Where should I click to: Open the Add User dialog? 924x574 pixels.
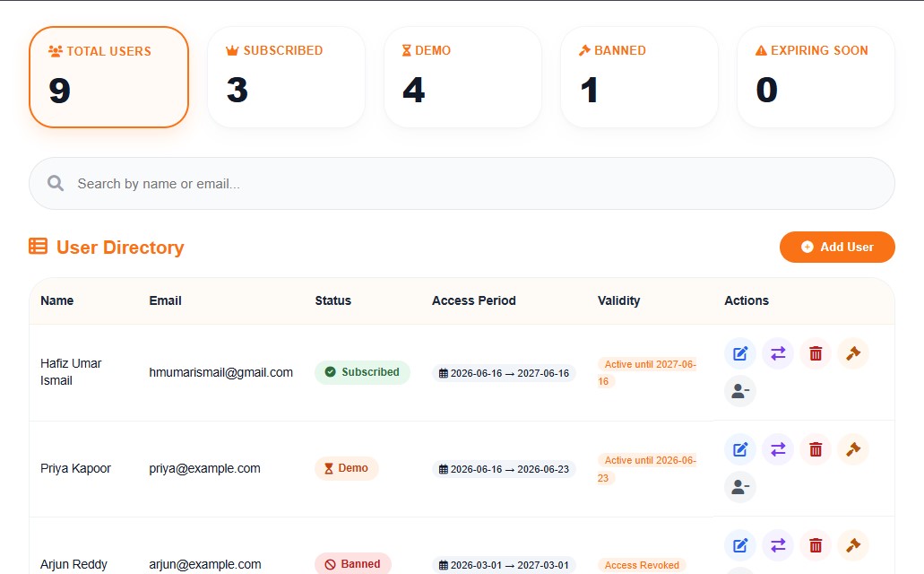tap(837, 248)
